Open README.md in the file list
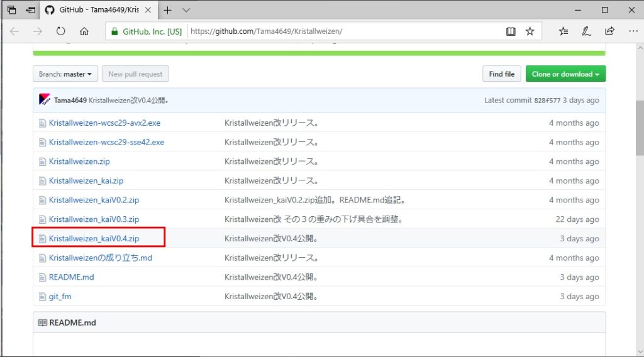644x357 pixels. [x=72, y=277]
